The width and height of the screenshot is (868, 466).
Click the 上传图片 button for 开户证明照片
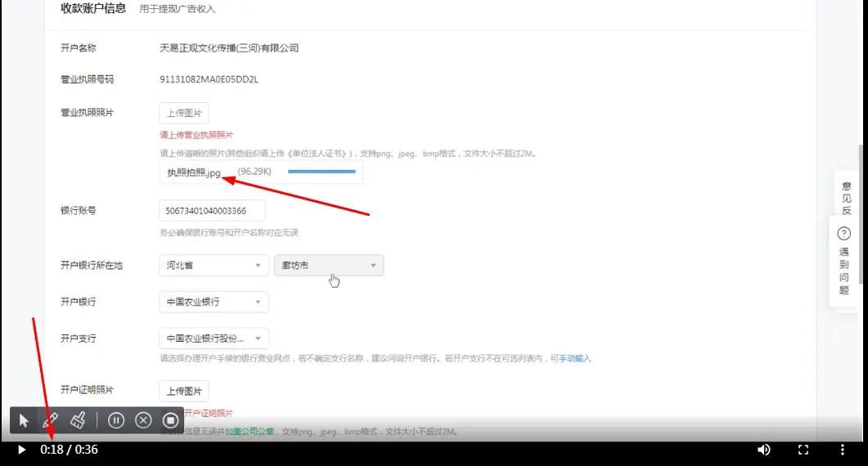(x=184, y=392)
